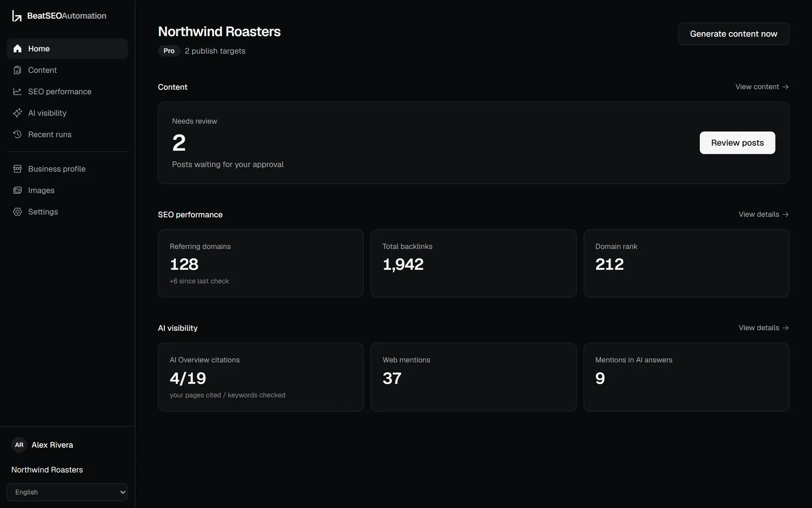Click the Mentions in AI answers value 9
This screenshot has height=508, width=812.
(600, 378)
